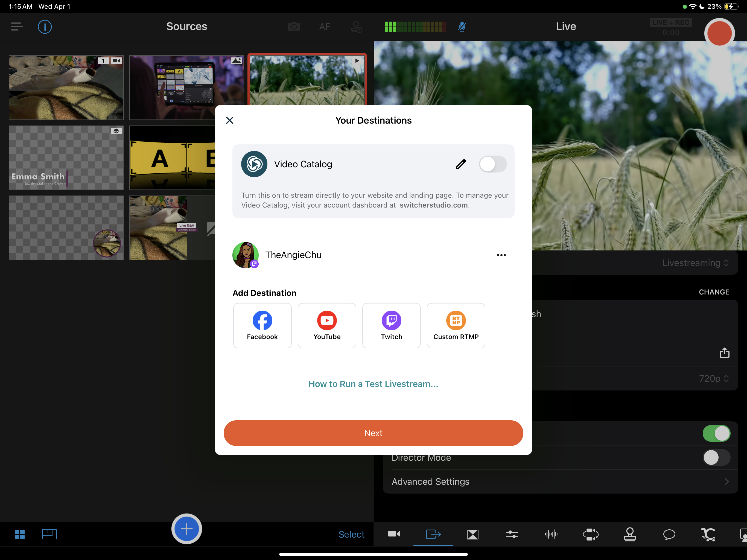The image size is (747, 560).
Task: Open TheAngieChu three-dots options menu
Action: point(501,255)
